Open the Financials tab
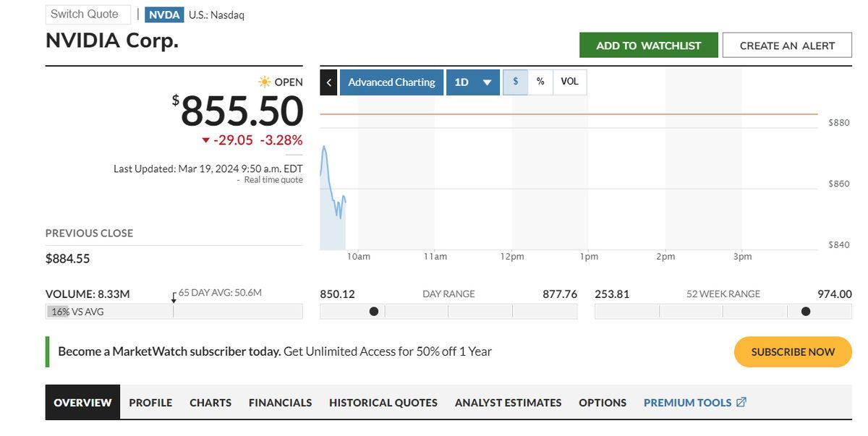Viewport: 868px width, 436px height. coord(280,403)
